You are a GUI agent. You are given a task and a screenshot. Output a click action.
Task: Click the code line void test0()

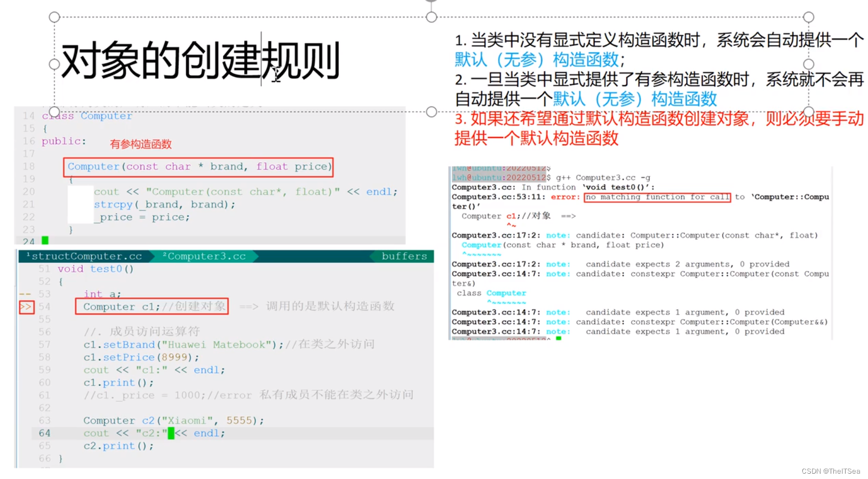pyautogui.click(x=95, y=269)
